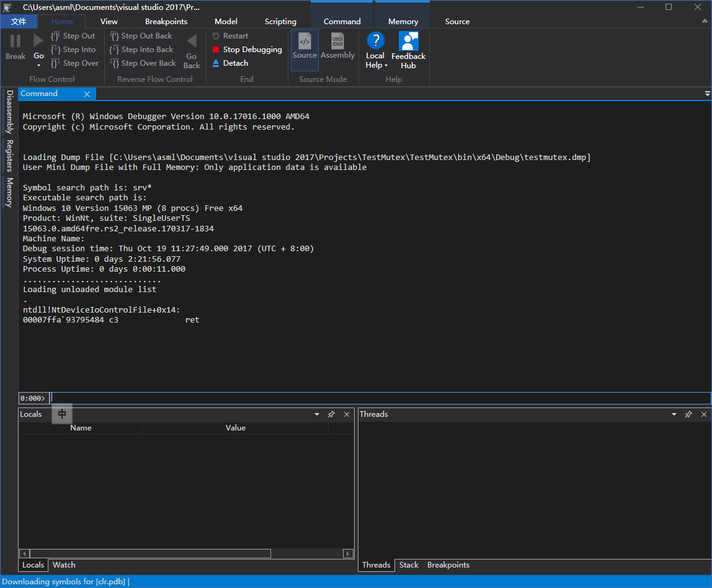Click the Break pause icon
The image size is (712, 588).
click(16, 42)
